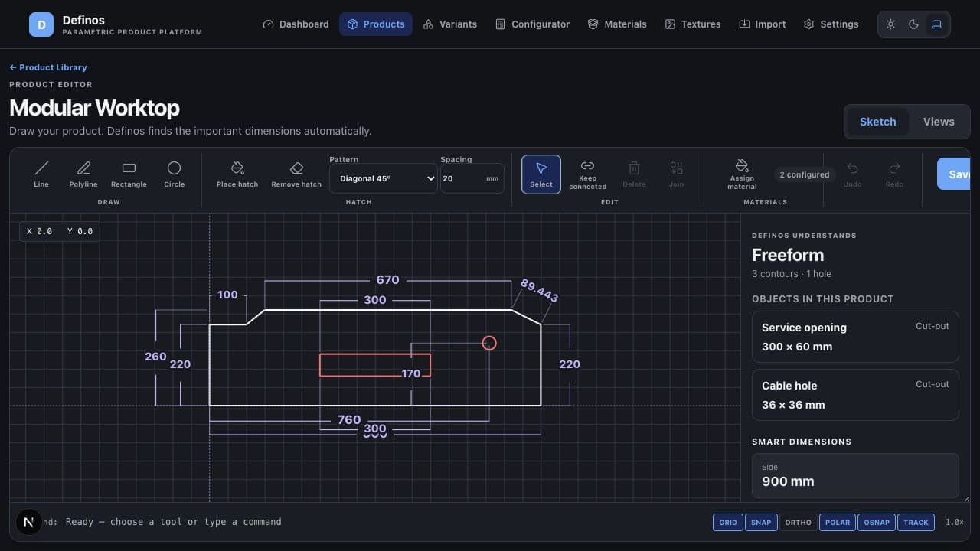Click the 100 dimension label
Screen dimensions: 980x551
[x=227, y=295]
